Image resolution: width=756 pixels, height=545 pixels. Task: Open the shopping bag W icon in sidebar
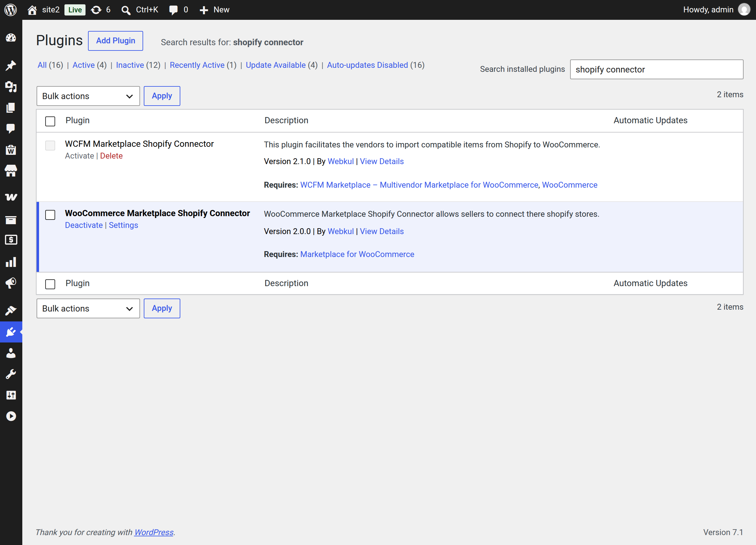(x=11, y=150)
